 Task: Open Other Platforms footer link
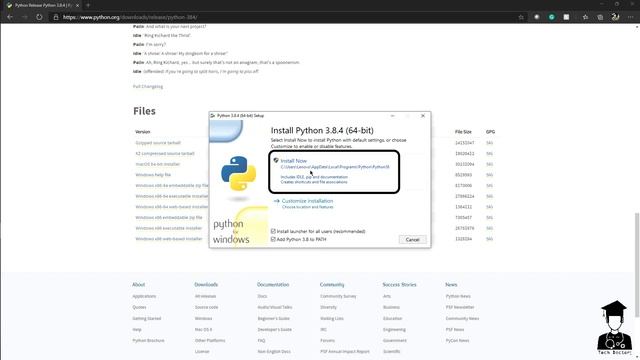[x=210, y=340]
